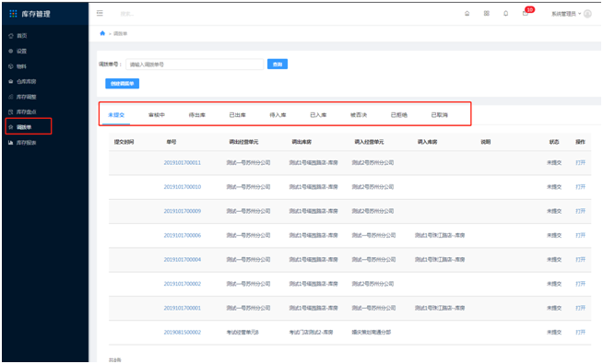Screen dimensions: 603x364
Task: Open order link 2019101700006
Action: tap(183, 235)
